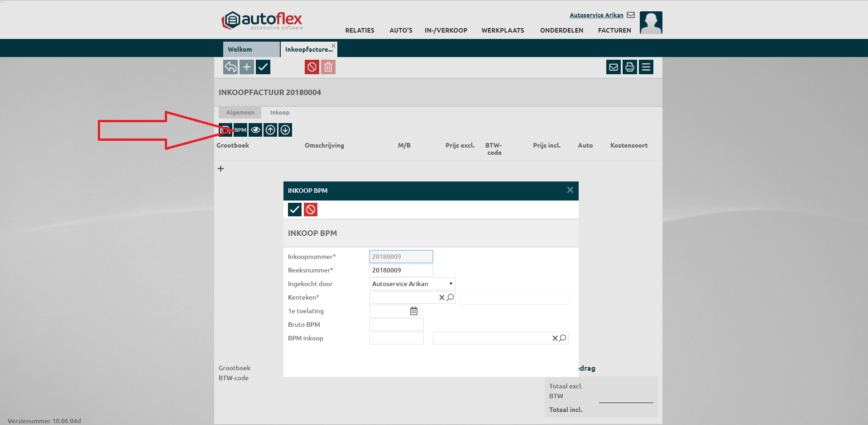Click the Kenteken search magnifier
868x425 pixels.
pos(451,297)
